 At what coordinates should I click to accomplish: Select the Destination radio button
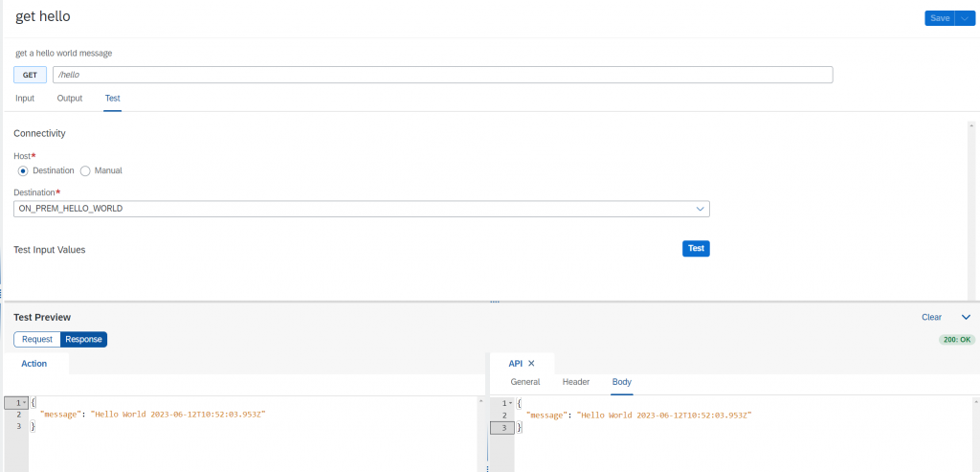click(x=23, y=170)
